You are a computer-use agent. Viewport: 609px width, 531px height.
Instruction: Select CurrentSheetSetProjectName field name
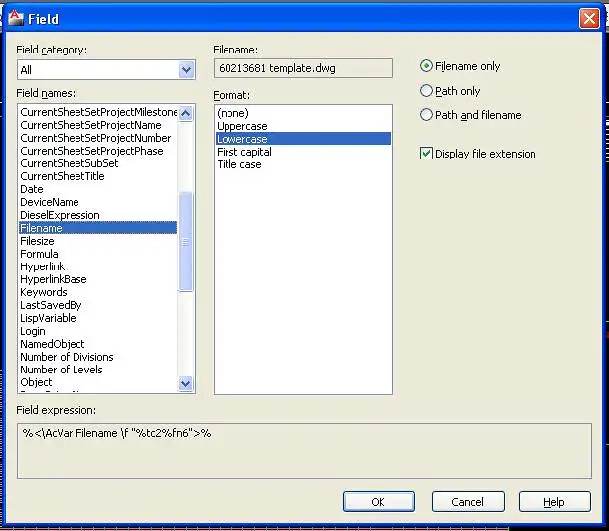point(98,125)
